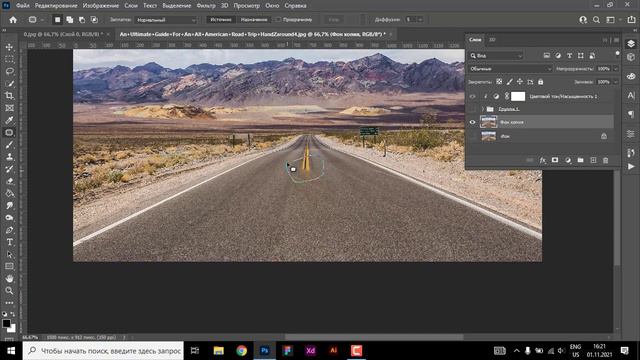Delete layer trash icon
640x360 pixels.
coord(606,160)
